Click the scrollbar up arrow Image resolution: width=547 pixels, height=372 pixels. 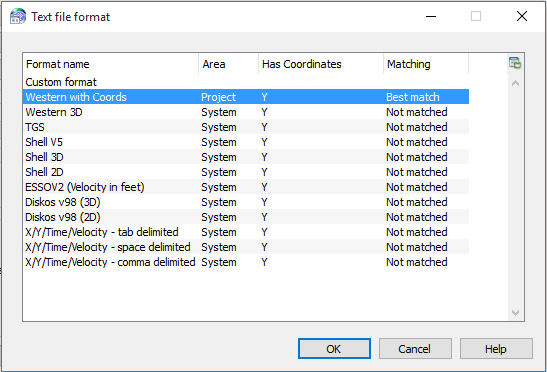click(x=515, y=83)
